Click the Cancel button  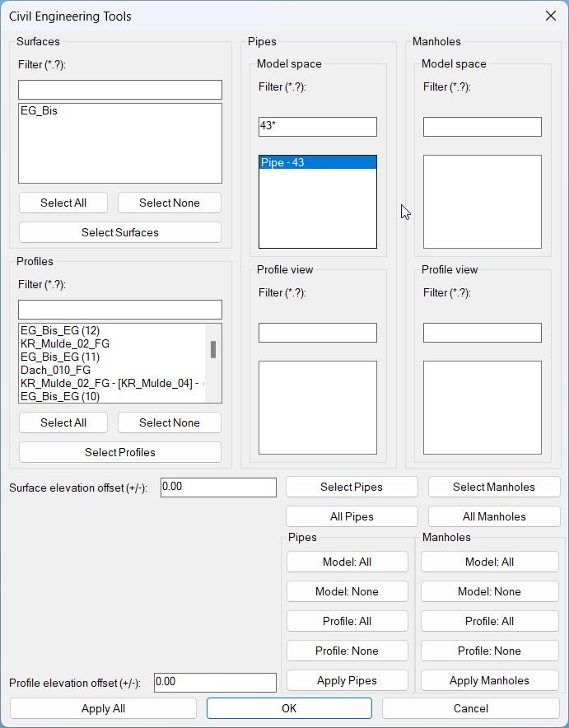pyautogui.click(x=471, y=708)
